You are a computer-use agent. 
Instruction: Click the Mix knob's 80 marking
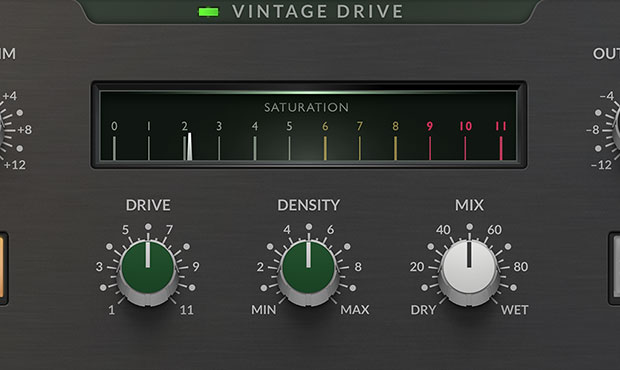coord(521,267)
